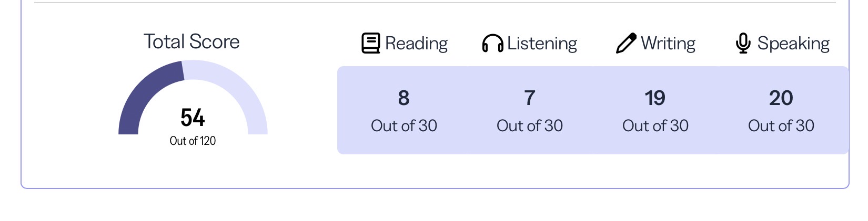Click the Reading score of 8
This screenshot has width=868, height=221.
403,98
